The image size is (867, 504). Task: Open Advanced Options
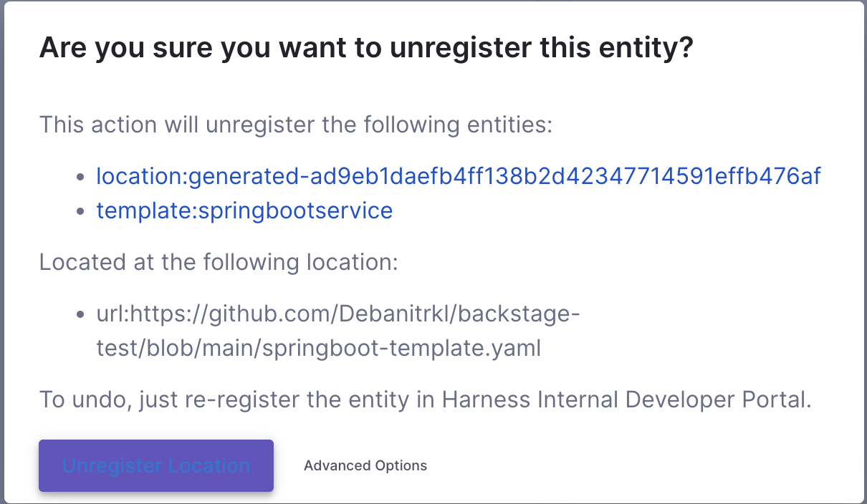tap(365, 465)
